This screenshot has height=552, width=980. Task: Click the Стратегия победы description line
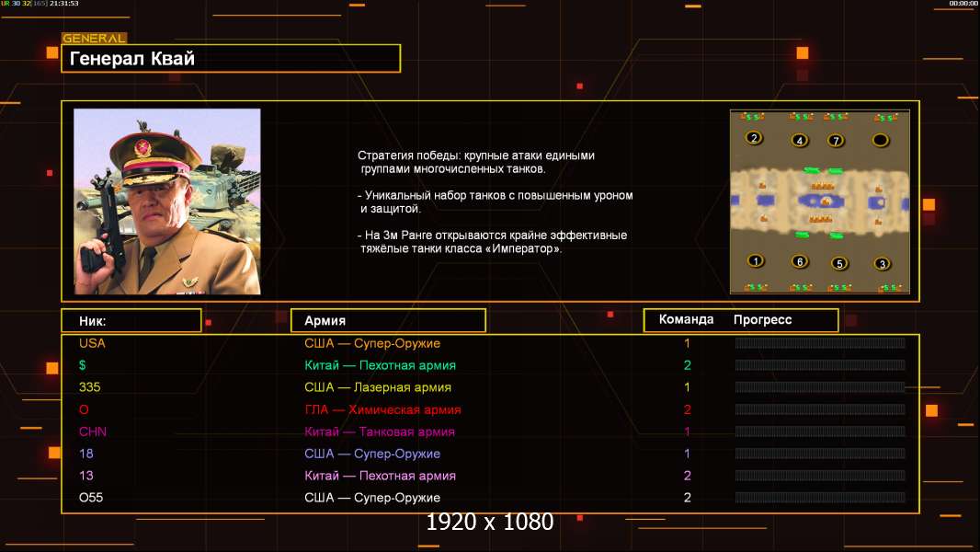tap(476, 162)
